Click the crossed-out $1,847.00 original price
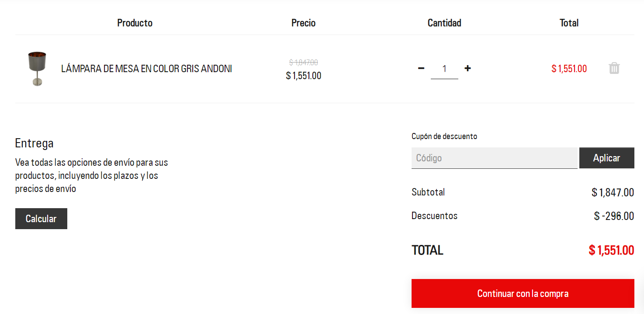Viewport: 644px width, 314px height. (303, 63)
